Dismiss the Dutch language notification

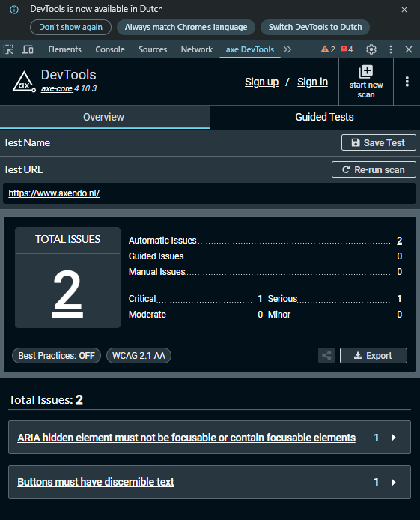(404, 10)
